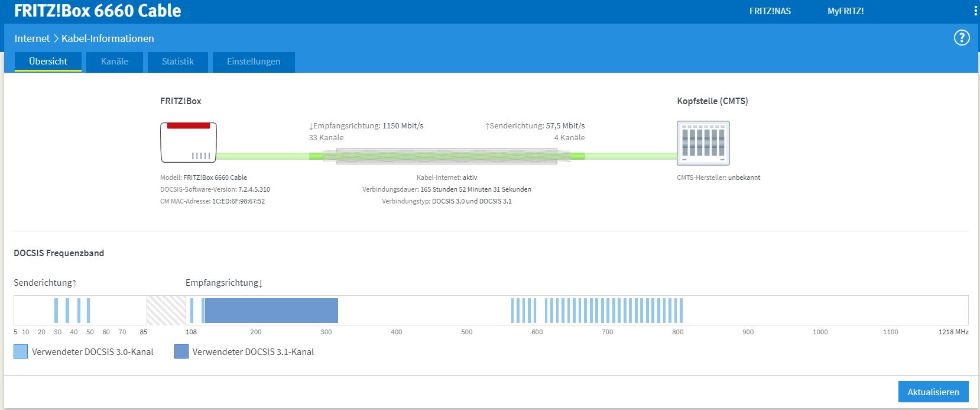Click Verbindungstyp DOCSIS 3.0 und 3.1 text
The height and width of the screenshot is (410, 980).
[447, 201]
